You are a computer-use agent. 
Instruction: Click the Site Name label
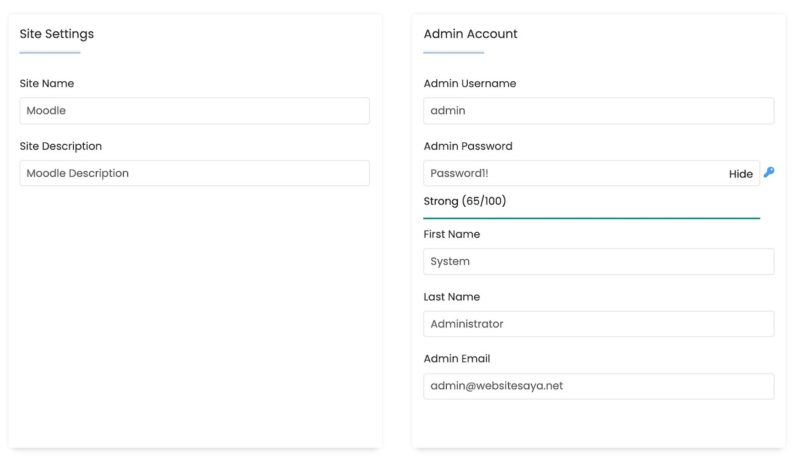(47, 84)
